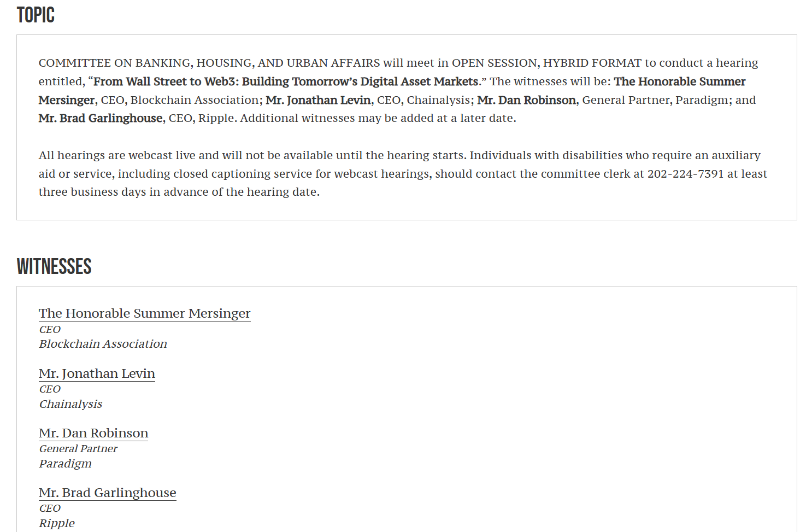
Task: Click bold Mr. Brad Garlinghouse in topic paragraph
Action: pos(101,118)
